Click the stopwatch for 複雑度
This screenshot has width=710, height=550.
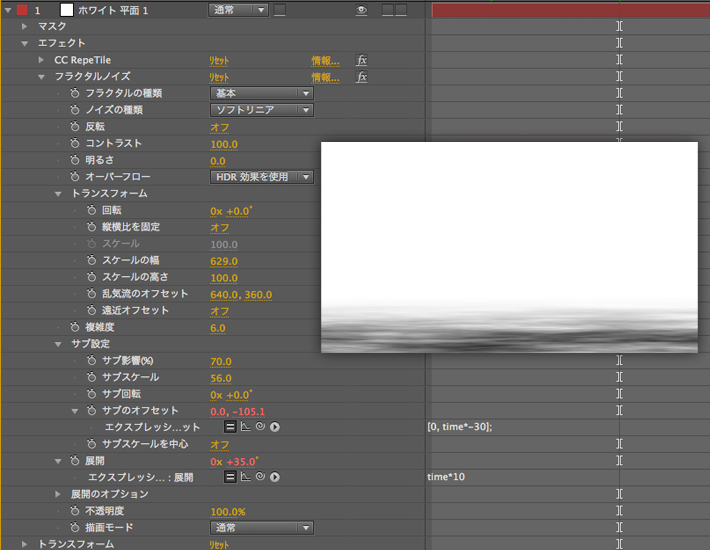click(74, 327)
